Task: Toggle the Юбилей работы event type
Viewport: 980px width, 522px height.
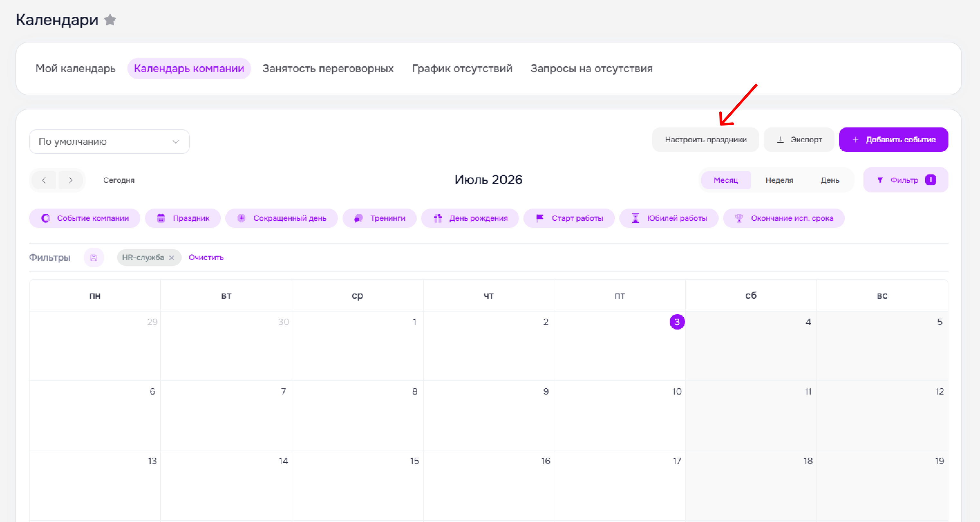Action: 669,218
